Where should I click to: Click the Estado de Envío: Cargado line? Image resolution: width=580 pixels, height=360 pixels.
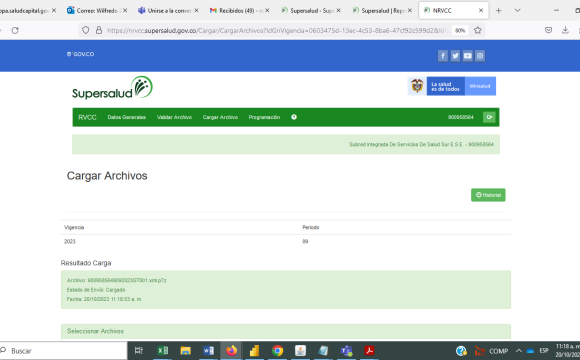[96, 290]
